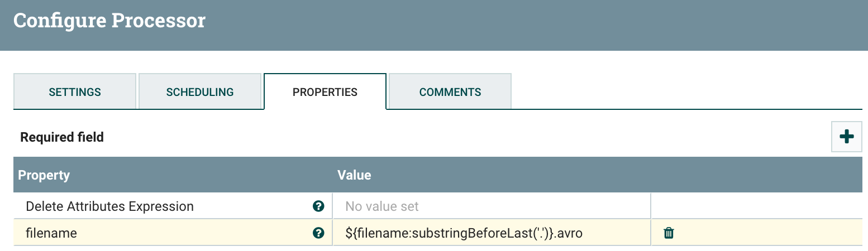
Task: Click the Configure Processor dialog title
Action: tap(109, 21)
